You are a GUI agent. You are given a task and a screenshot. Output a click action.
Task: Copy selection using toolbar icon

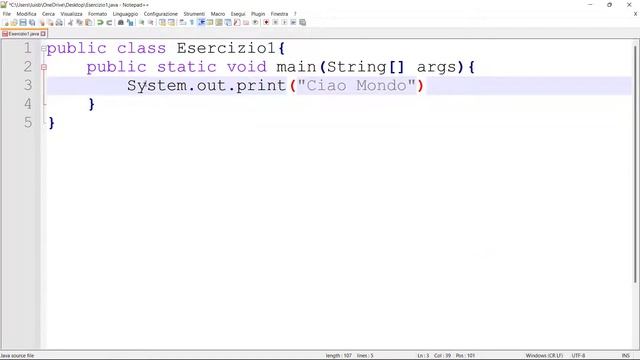tap(79, 22)
